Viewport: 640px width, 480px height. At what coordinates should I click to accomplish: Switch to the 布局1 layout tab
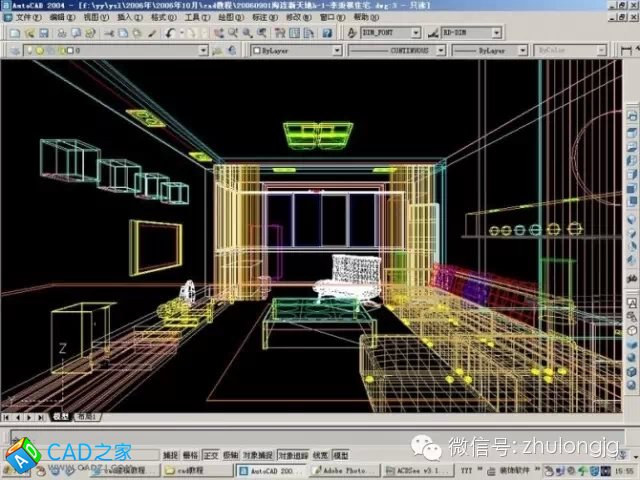tap(87, 416)
